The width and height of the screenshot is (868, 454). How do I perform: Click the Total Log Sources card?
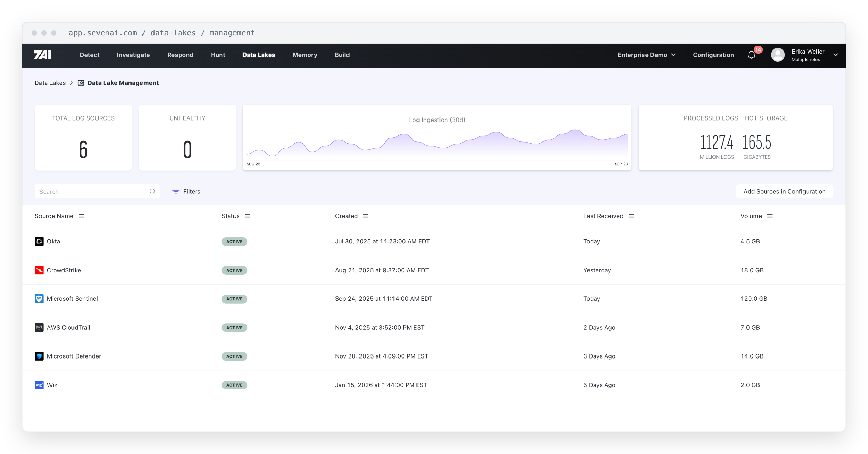coord(83,138)
